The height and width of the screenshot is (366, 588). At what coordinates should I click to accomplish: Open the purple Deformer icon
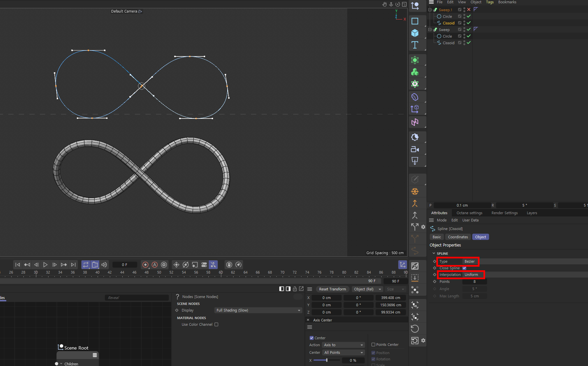(415, 97)
